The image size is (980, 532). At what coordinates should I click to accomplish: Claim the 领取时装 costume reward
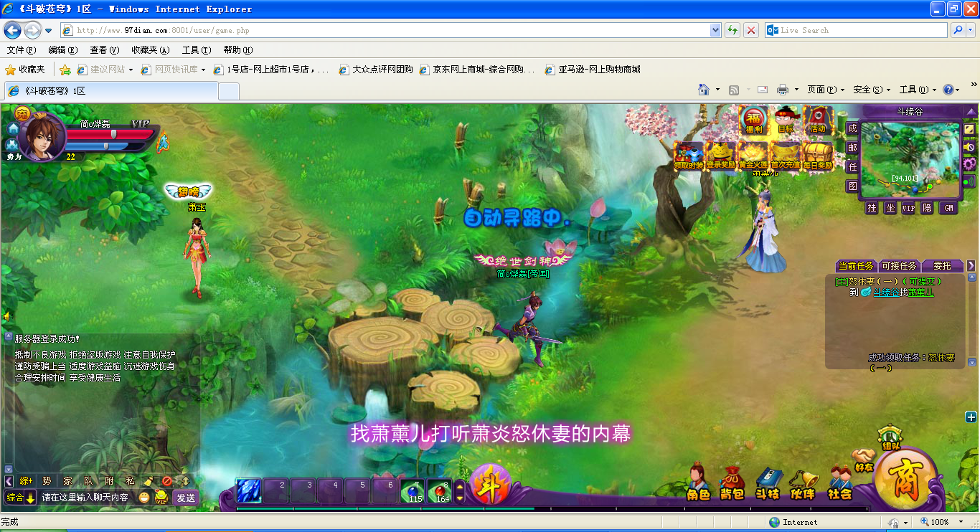689,156
